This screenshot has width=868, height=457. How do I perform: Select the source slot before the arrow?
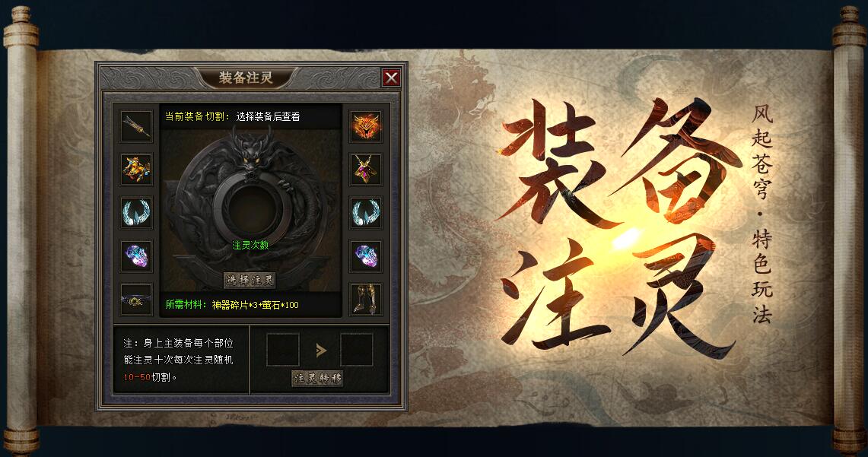click(x=283, y=349)
